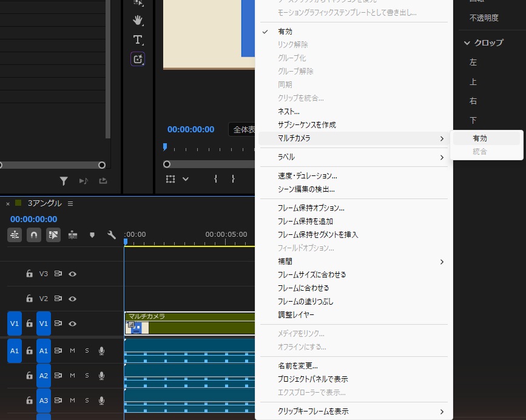Open the 3アングル sequence panel menu

coord(70,203)
